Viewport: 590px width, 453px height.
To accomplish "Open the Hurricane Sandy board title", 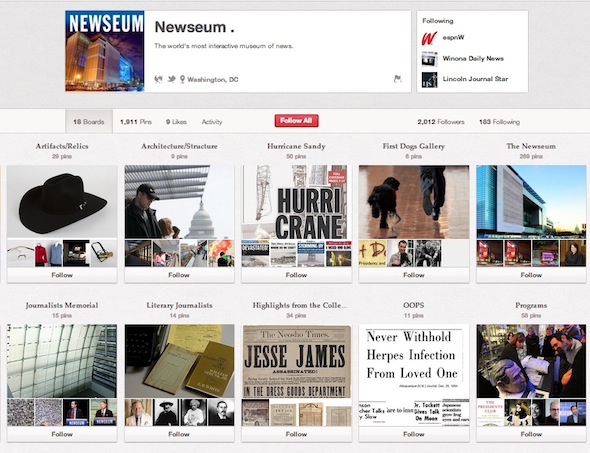I will 297,146.
